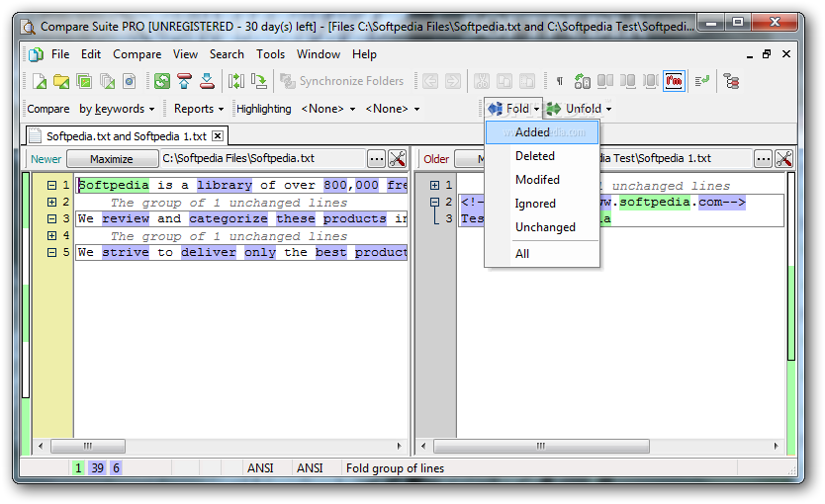Open the Reports dropdown

click(199, 109)
